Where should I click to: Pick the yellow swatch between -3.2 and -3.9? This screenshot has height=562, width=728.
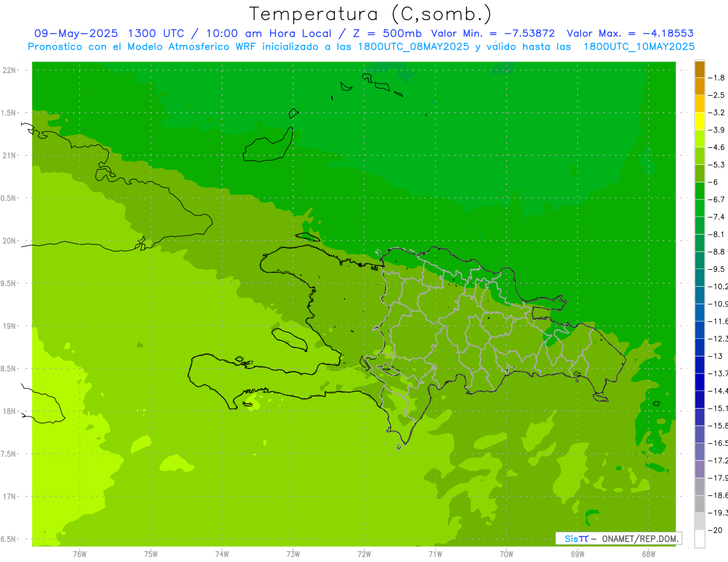[x=699, y=121]
